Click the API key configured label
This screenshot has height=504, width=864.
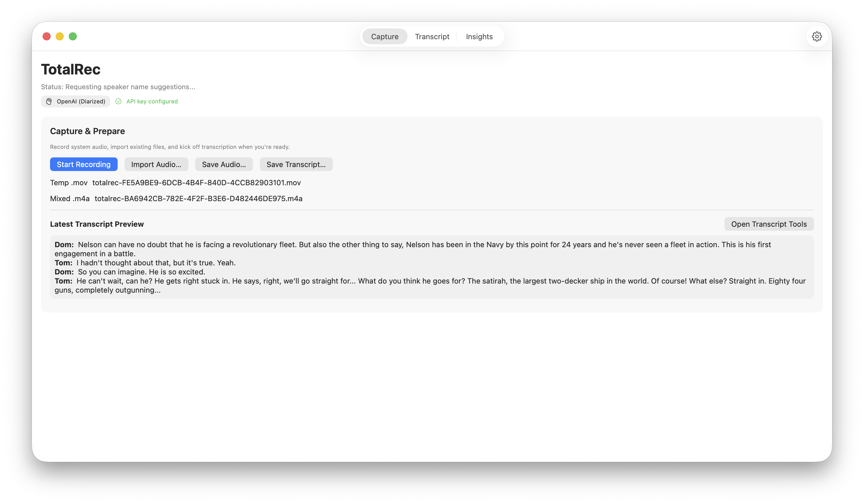pos(152,101)
